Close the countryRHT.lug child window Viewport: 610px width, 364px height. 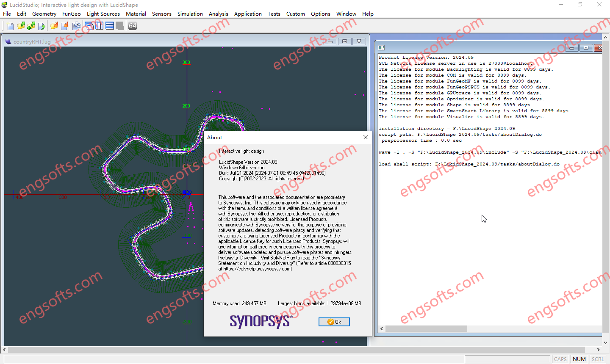(359, 41)
